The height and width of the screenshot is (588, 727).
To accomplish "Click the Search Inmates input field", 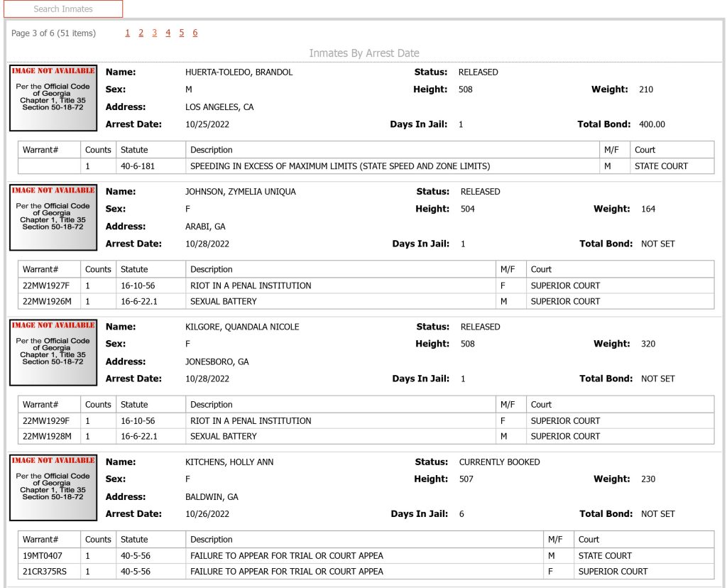I will point(63,9).
